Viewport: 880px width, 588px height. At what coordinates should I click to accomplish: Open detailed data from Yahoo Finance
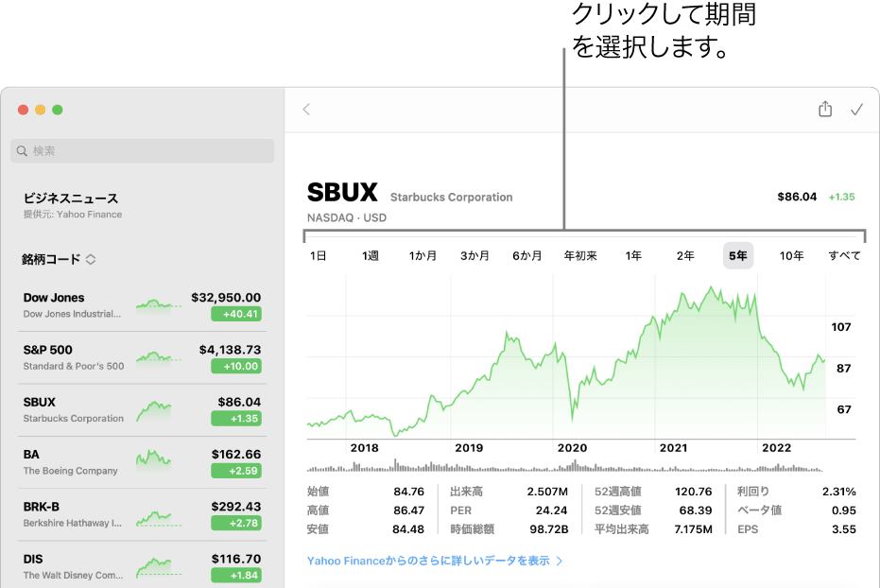pyautogui.click(x=430, y=560)
